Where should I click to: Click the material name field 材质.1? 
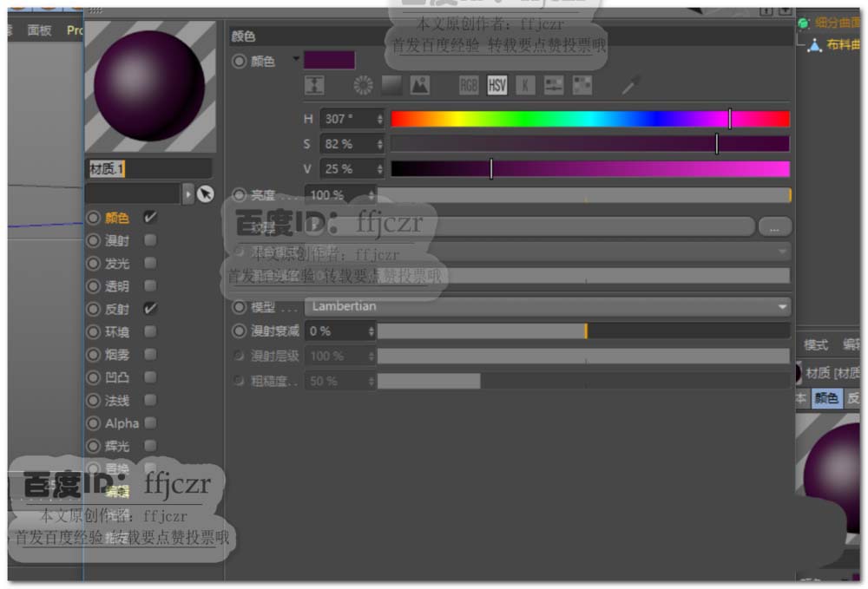[x=150, y=168]
